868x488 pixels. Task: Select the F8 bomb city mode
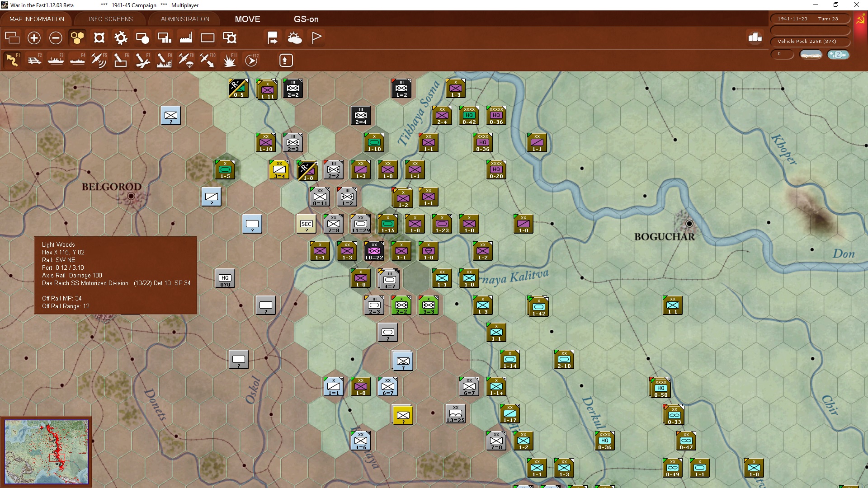[x=164, y=60]
